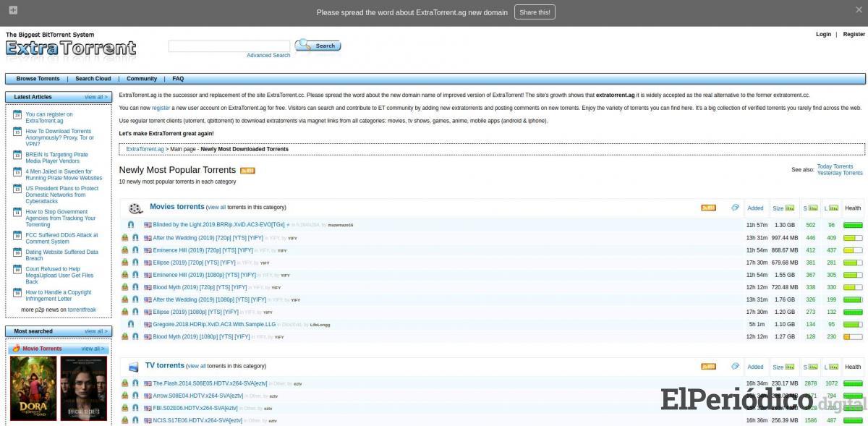Download torrent file for Ellipse 720p
Screen dimensions: 868x426
(124, 263)
